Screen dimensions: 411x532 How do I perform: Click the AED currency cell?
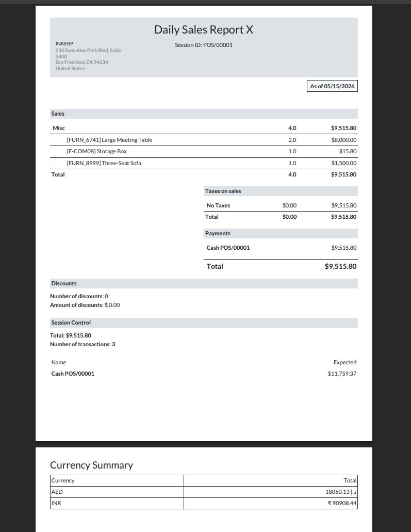point(117,492)
